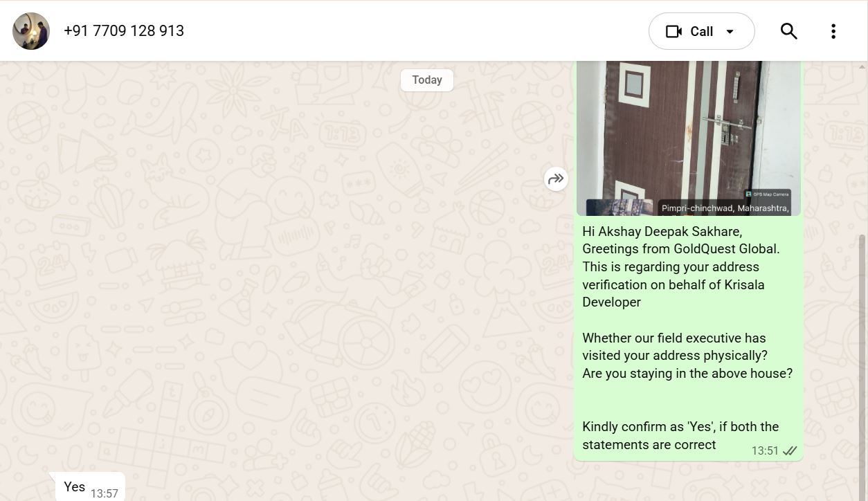
Task: Click the 'Kindly confirm as Yes' text line
Action: pyautogui.click(x=680, y=427)
